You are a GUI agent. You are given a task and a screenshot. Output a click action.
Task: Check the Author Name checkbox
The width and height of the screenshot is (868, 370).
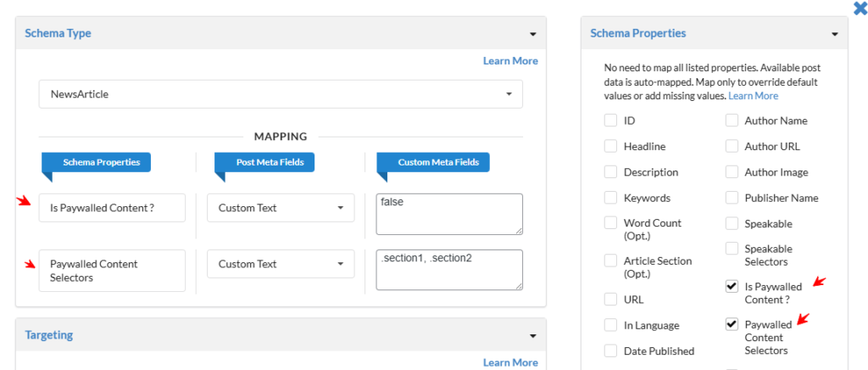732,121
